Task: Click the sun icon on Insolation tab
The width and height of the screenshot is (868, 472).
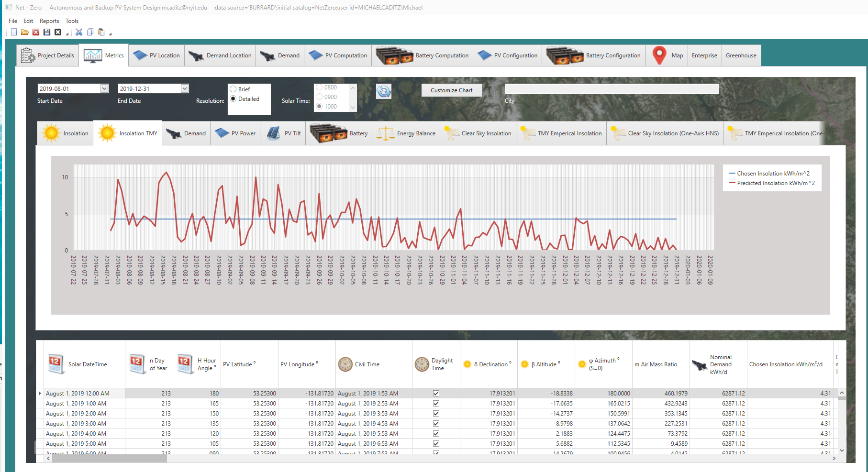Action: coord(51,133)
